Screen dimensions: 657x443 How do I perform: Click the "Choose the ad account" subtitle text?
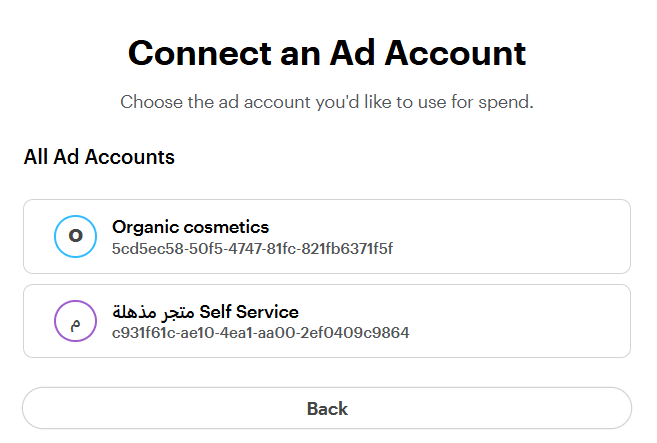(x=327, y=102)
